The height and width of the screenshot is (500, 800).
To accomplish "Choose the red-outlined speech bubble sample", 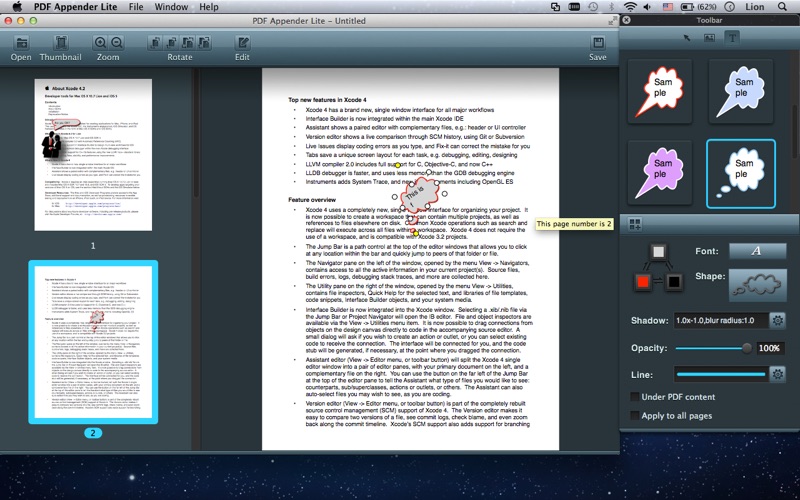I will pyautogui.click(x=660, y=92).
